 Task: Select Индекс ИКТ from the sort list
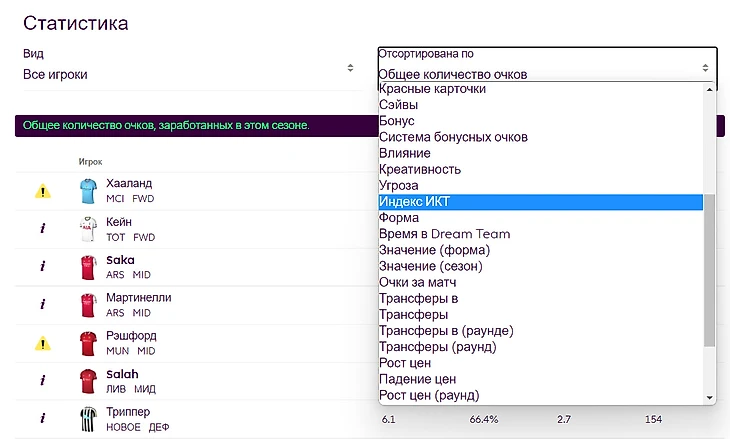coord(414,202)
